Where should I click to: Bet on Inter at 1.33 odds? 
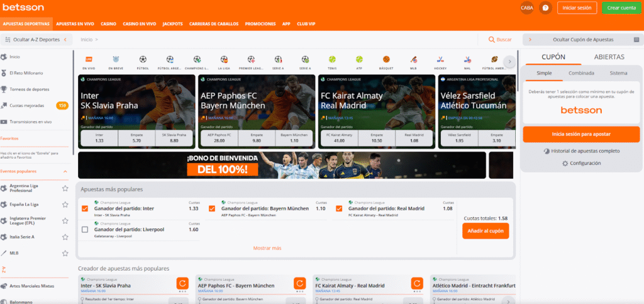pyautogui.click(x=99, y=138)
